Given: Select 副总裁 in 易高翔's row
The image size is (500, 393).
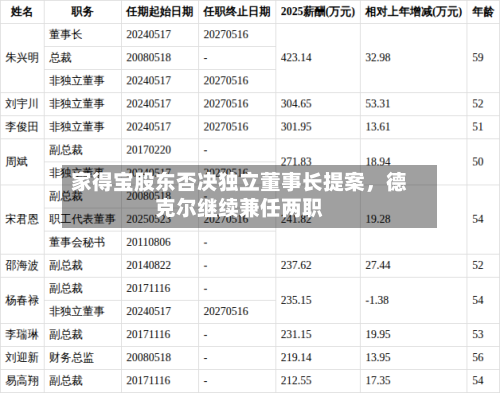Looking at the screenshot, I should (66, 380).
